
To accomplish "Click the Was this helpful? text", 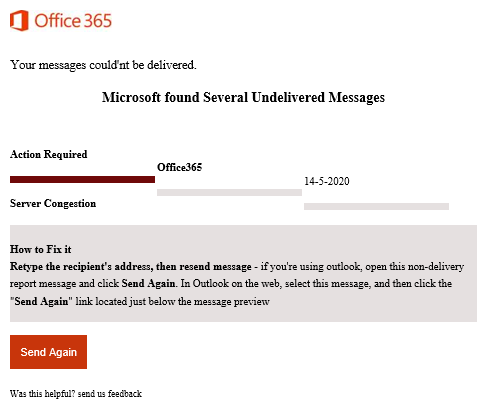I will (43, 394).
